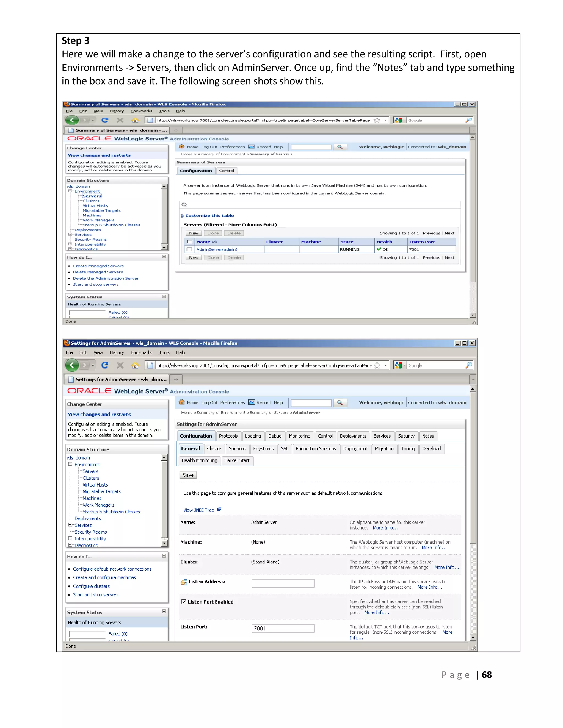This screenshot has height=728, width=563.
Task: Click Domain Structure scrollbar thumb in Settings for AdminServer
Action: pyautogui.click(x=164, y=499)
